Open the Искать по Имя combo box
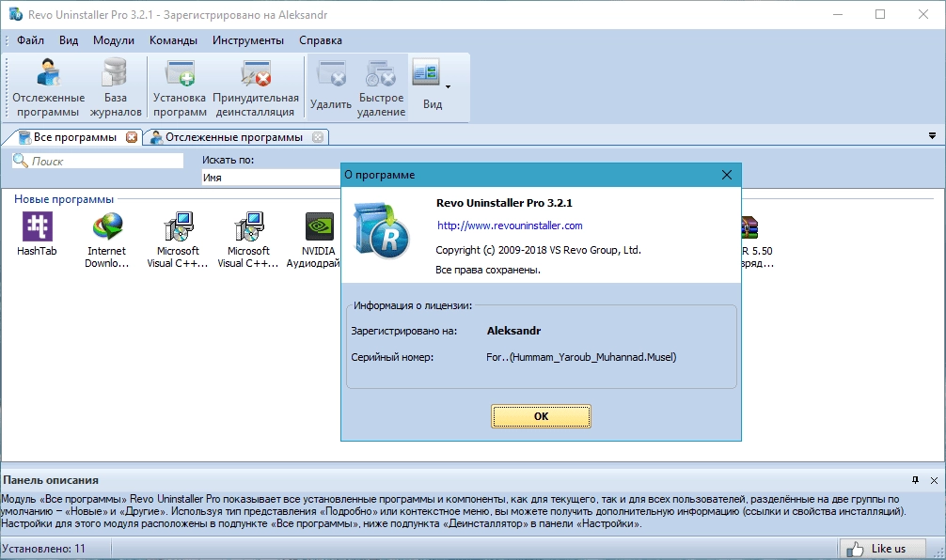The height and width of the screenshot is (560, 946). tap(271, 178)
